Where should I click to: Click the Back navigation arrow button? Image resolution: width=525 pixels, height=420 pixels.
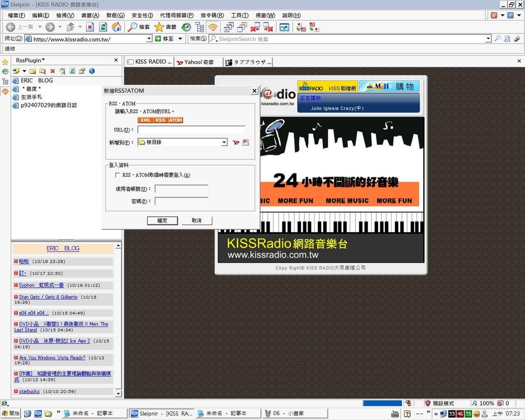(11, 27)
